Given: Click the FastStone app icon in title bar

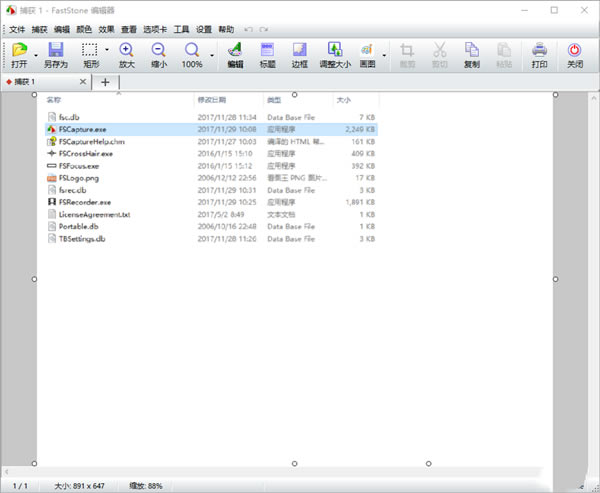Looking at the screenshot, I should [x=11, y=10].
